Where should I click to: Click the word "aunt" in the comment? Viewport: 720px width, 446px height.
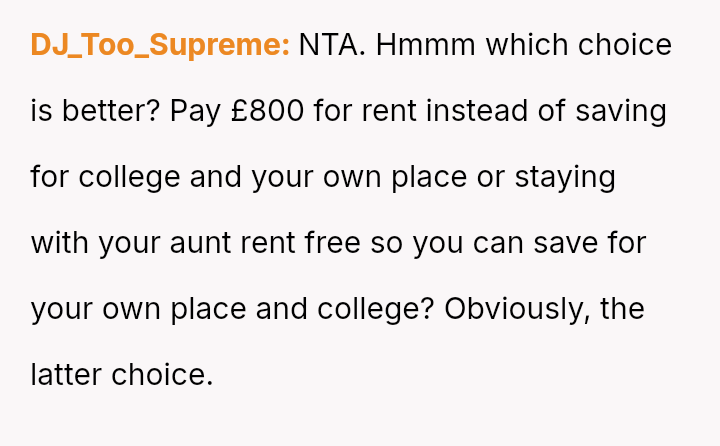(204, 243)
